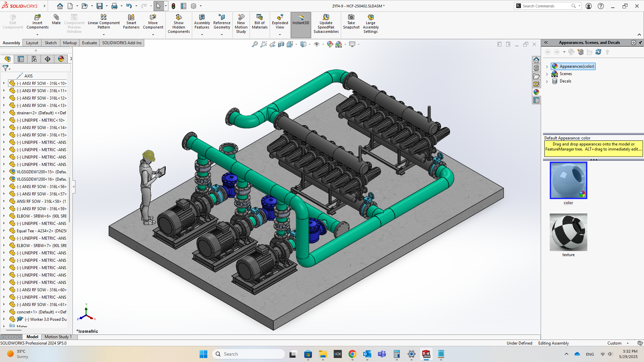Screen dimensions: 644x362
Task: Switch to Motion Study 1 tab
Action: pos(58,337)
